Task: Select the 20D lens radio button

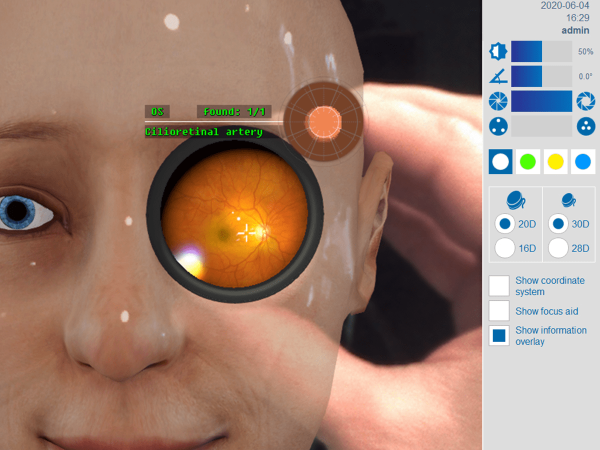Action: [x=505, y=224]
